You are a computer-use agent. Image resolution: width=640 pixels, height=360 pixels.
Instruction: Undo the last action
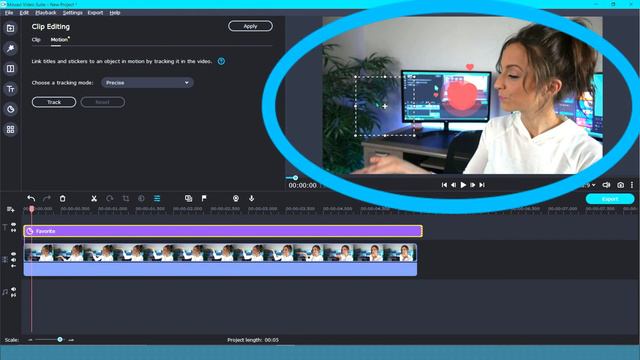pos(31,198)
